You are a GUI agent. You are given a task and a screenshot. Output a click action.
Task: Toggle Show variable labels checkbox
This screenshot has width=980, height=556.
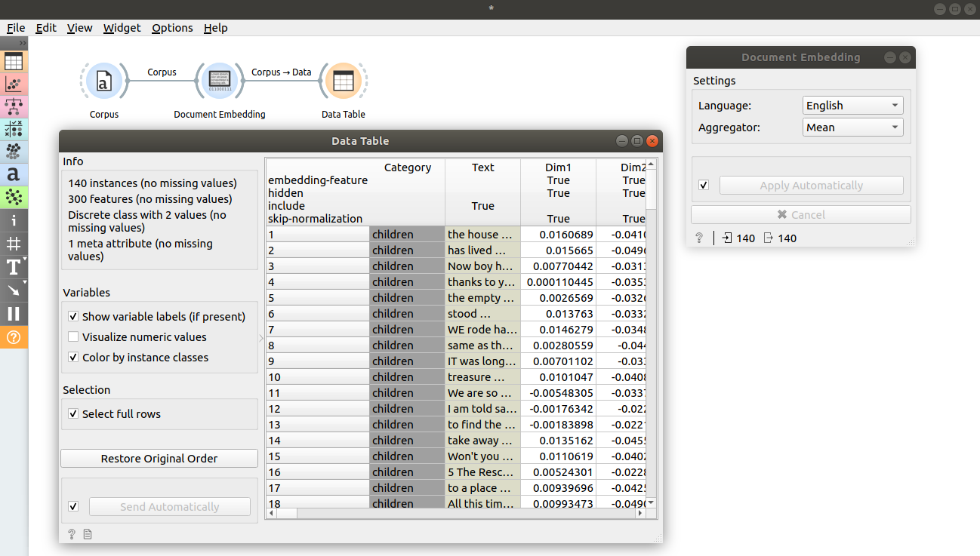(73, 317)
